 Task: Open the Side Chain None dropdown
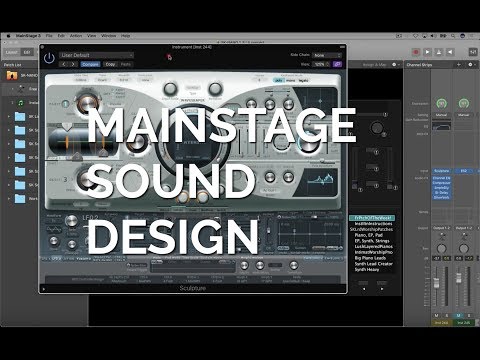point(327,55)
